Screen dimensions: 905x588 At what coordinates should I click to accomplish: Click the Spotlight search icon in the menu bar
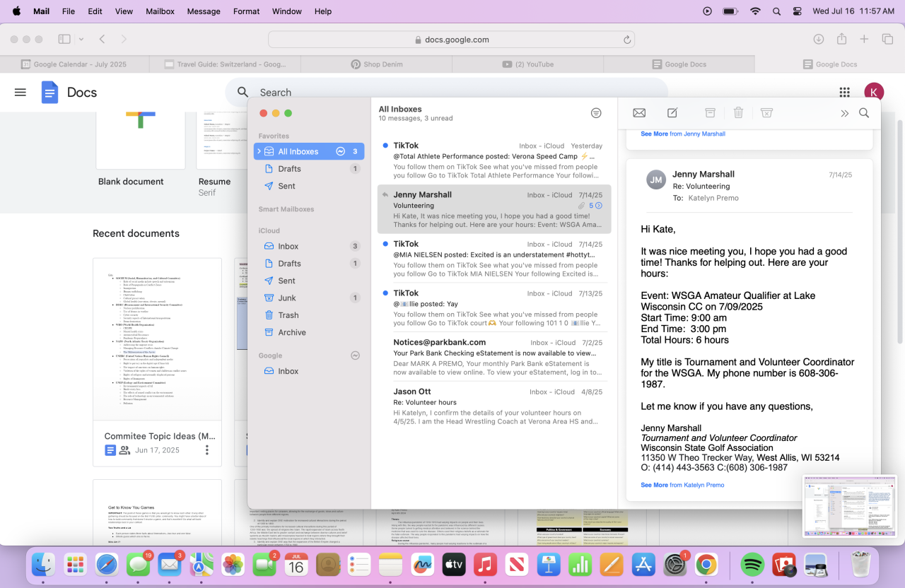pyautogui.click(x=776, y=11)
